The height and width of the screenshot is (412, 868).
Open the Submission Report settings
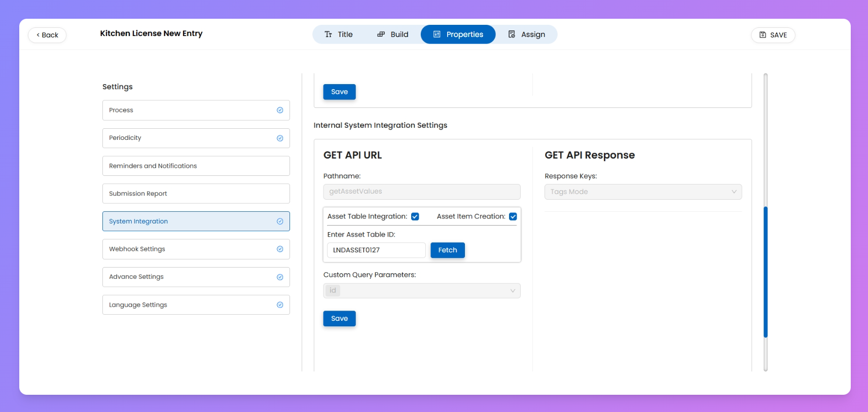tap(196, 194)
